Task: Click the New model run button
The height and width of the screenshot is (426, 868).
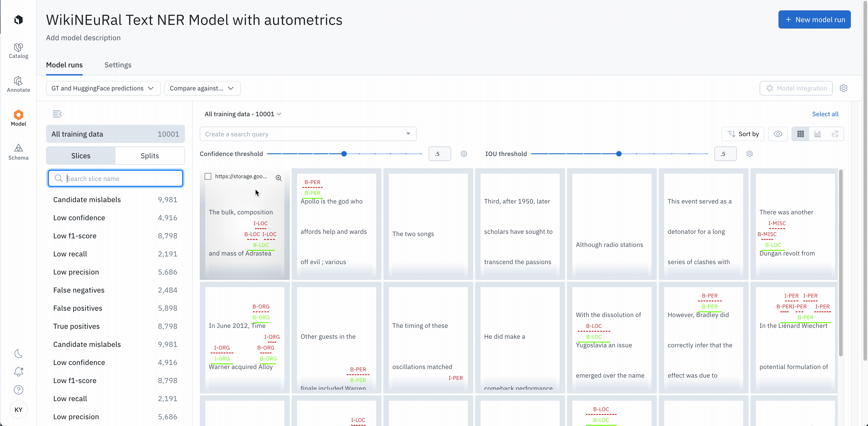Action: pyautogui.click(x=814, y=19)
